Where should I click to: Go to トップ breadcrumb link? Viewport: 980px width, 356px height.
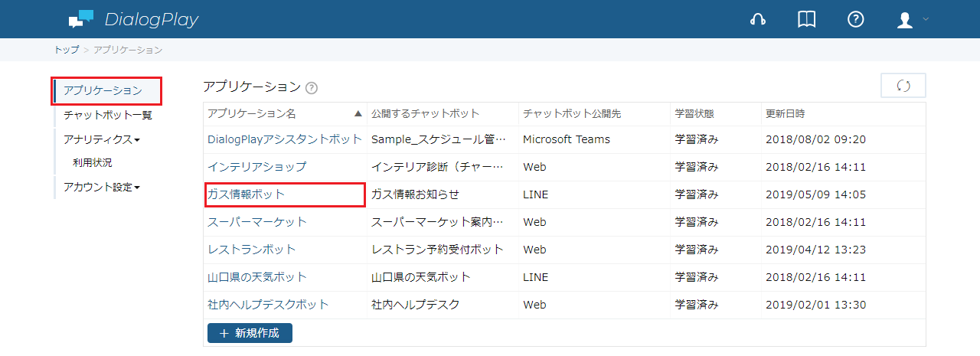point(67,50)
